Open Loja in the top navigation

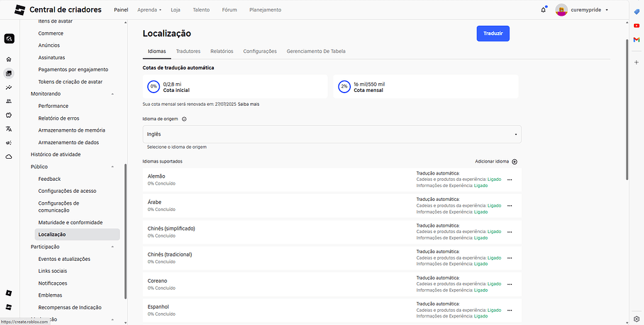click(175, 10)
